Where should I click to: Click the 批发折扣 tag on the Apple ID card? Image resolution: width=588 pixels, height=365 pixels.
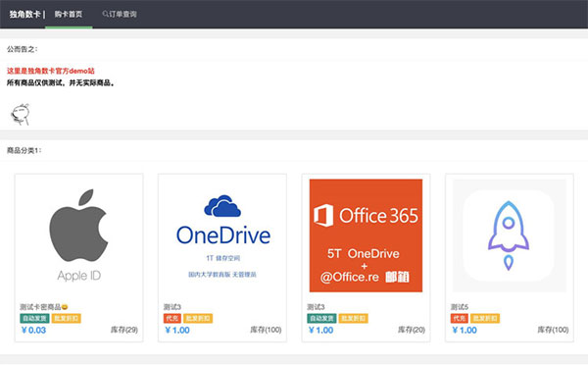tap(66, 319)
